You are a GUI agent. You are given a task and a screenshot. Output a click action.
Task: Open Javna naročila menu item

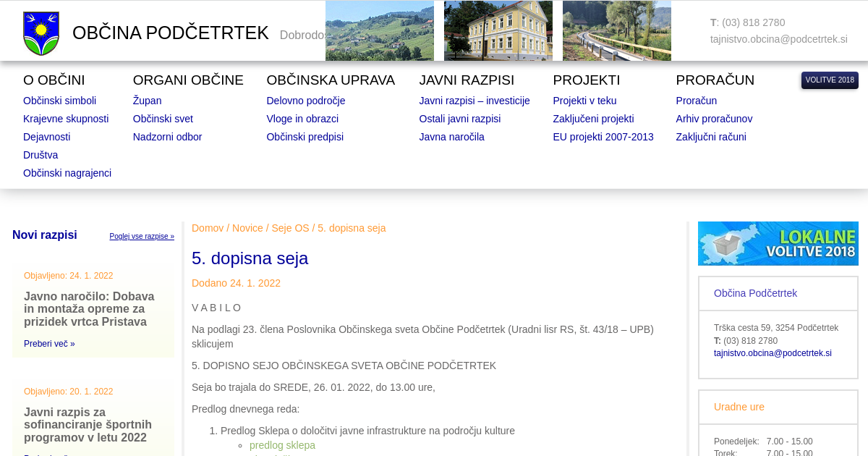(451, 137)
